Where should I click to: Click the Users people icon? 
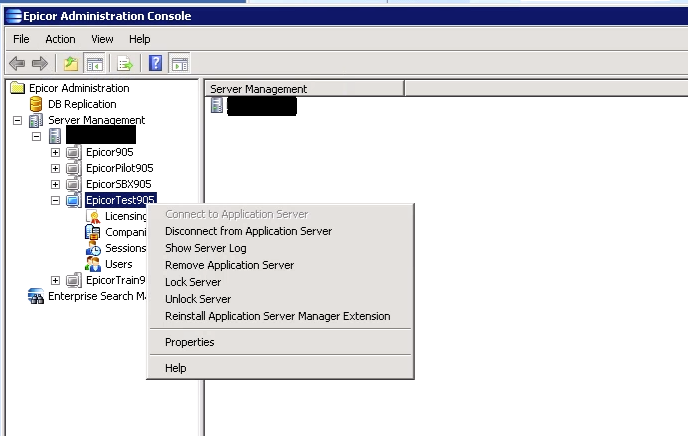(x=93, y=264)
